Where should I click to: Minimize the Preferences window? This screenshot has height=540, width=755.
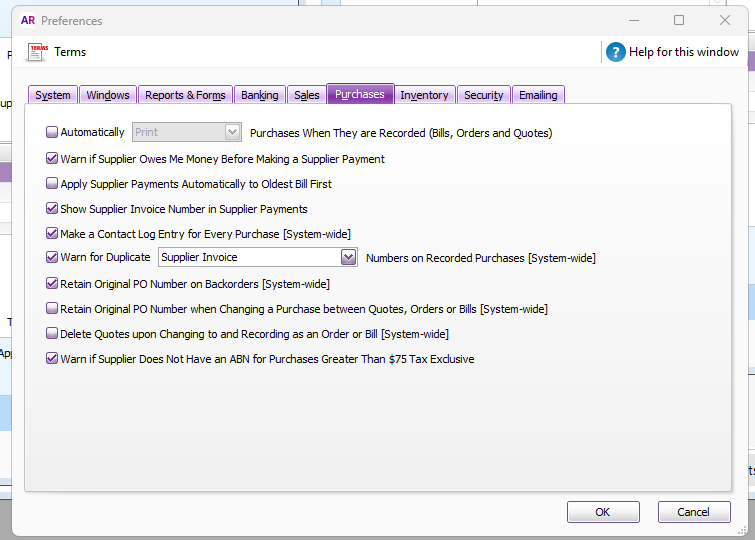(633, 20)
